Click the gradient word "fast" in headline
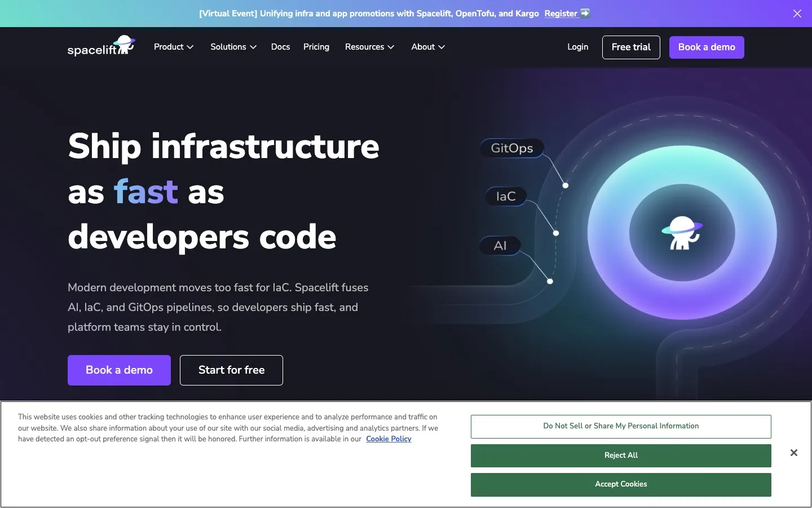812x508 pixels. click(x=146, y=191)
